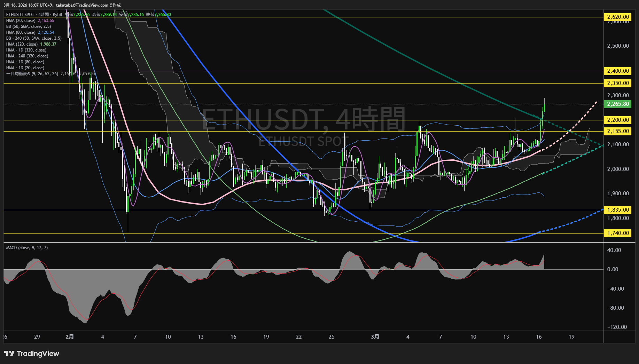
Task: Click the 2月 marker on time axis
Action: [70, 337]
